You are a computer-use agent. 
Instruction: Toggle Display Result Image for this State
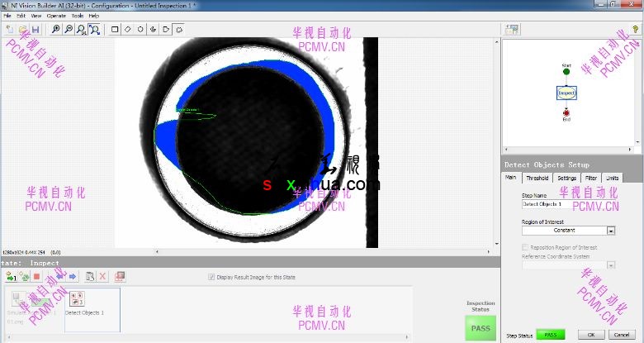pos(210,277)
